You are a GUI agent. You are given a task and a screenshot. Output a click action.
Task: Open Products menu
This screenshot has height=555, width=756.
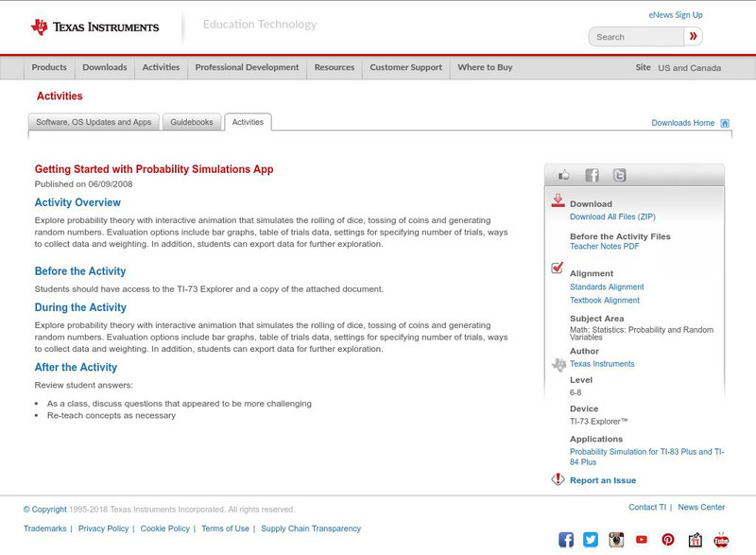(49, 67)
